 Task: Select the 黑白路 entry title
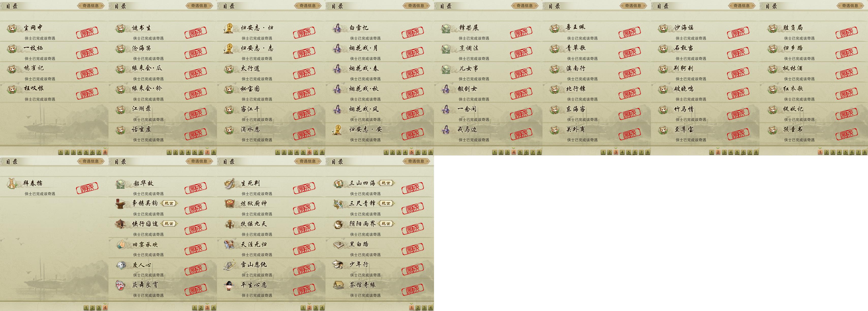click(x=359, y=244)
